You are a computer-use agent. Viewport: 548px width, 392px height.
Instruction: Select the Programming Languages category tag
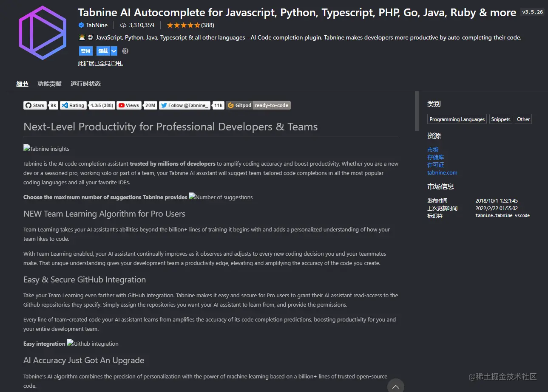457,119
